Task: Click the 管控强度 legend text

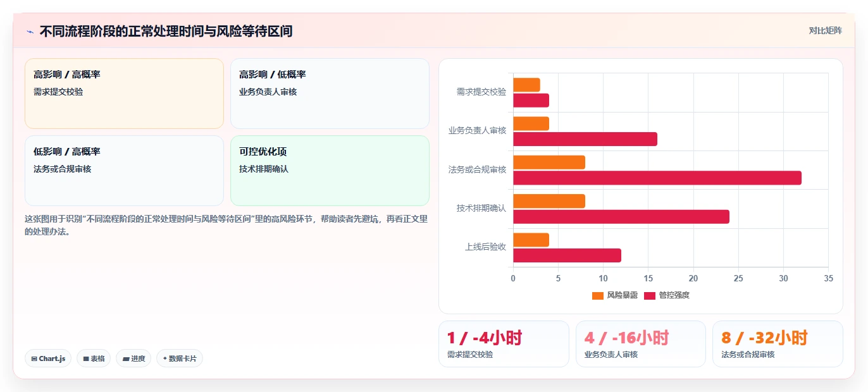Action: coord(674,295)
